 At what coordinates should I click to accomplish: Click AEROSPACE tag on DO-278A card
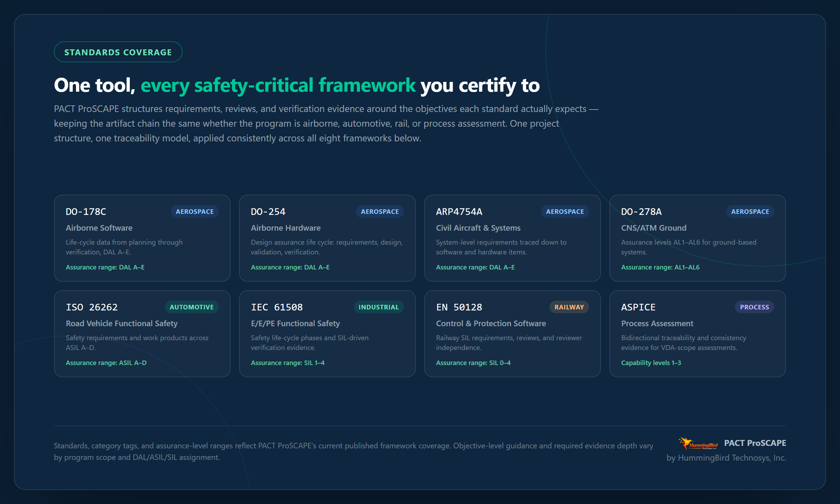750,212
